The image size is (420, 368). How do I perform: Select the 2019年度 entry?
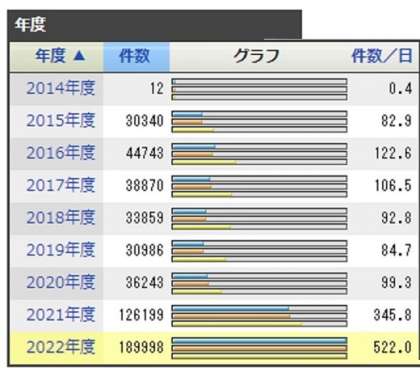pyautogui.click(x=61, y=250)
